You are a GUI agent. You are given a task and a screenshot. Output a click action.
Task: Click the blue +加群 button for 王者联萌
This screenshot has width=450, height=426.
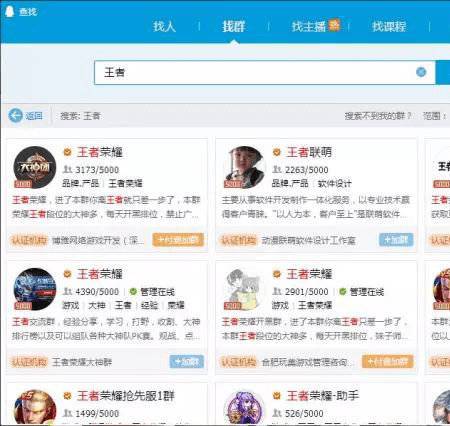tap(396, 240)
